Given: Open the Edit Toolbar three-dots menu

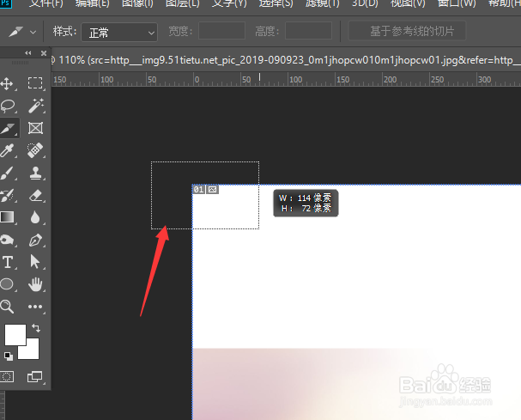Looking at the screenshot, I should 35,307.
